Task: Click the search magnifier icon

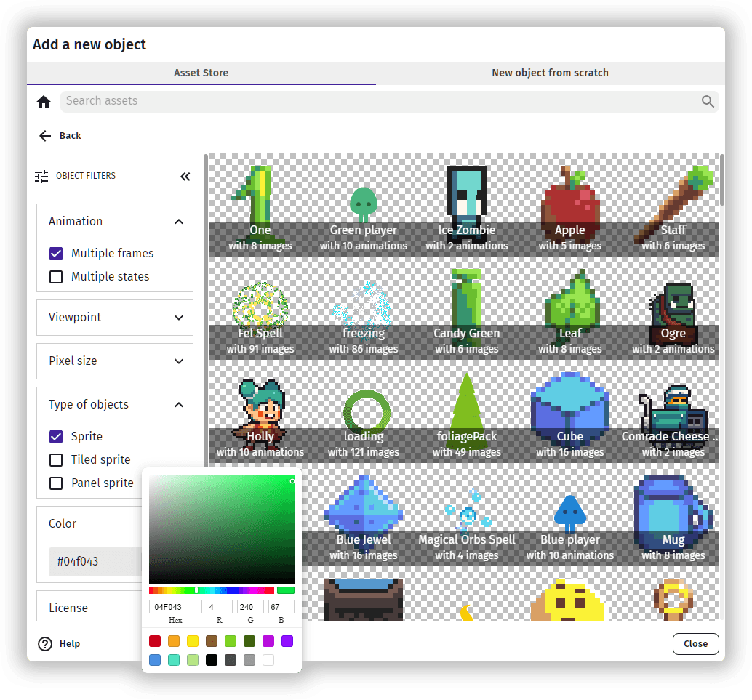Action: click(x=707, y=101)
